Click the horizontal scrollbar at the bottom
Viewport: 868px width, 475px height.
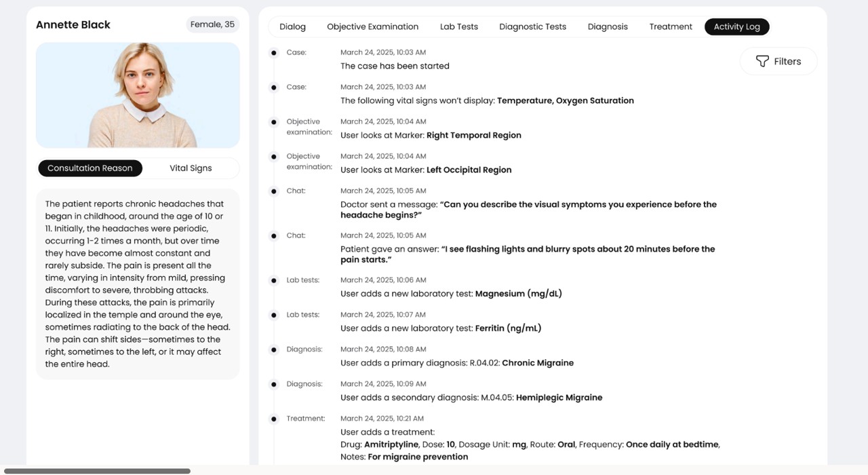tap(97, 471)
